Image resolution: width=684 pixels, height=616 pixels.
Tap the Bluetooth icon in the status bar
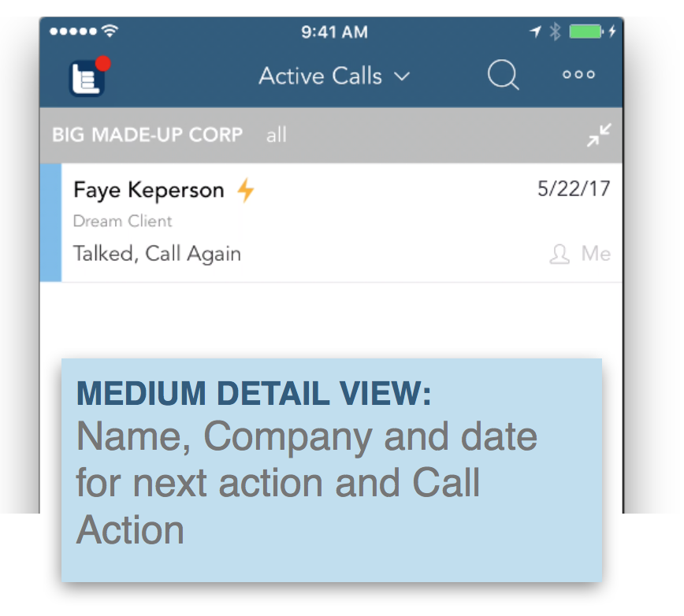coord(557,32)
